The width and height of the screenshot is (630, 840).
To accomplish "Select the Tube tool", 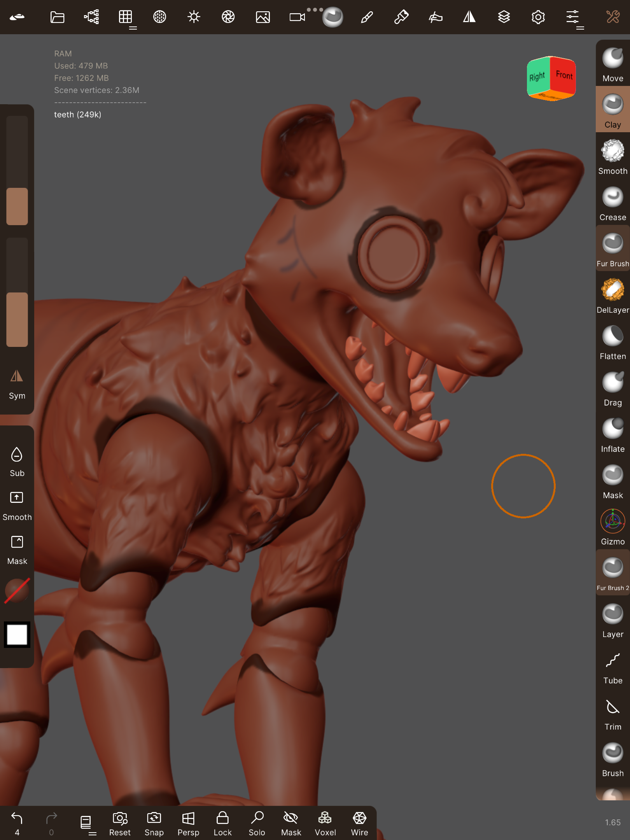I will [x=613, y=667].
